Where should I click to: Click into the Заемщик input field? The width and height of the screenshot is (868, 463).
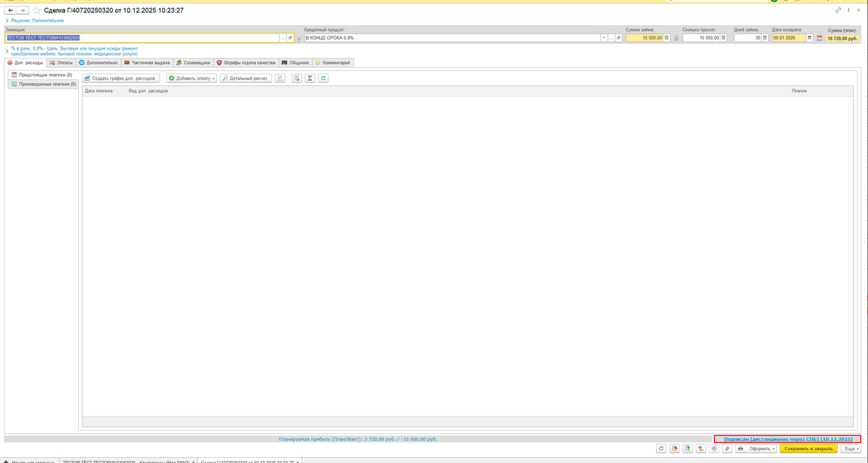[x=142, y=38]
